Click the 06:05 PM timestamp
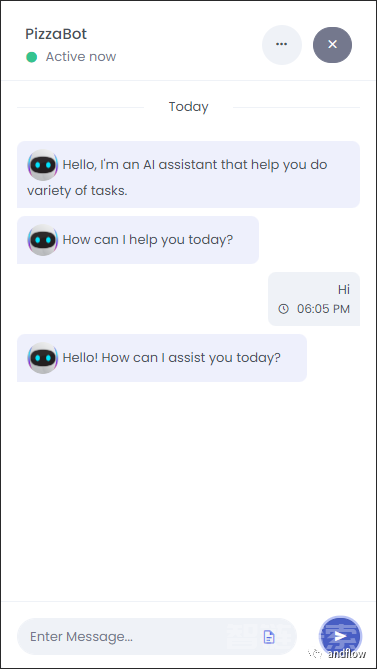 click(x=323, y=308)
